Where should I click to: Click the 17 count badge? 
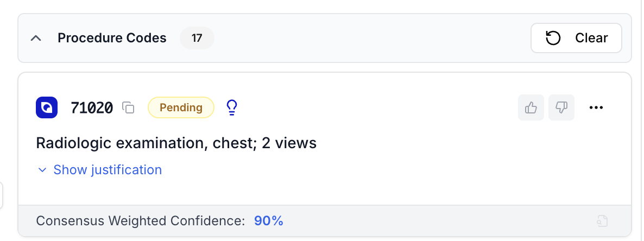[x=197, y=39]
